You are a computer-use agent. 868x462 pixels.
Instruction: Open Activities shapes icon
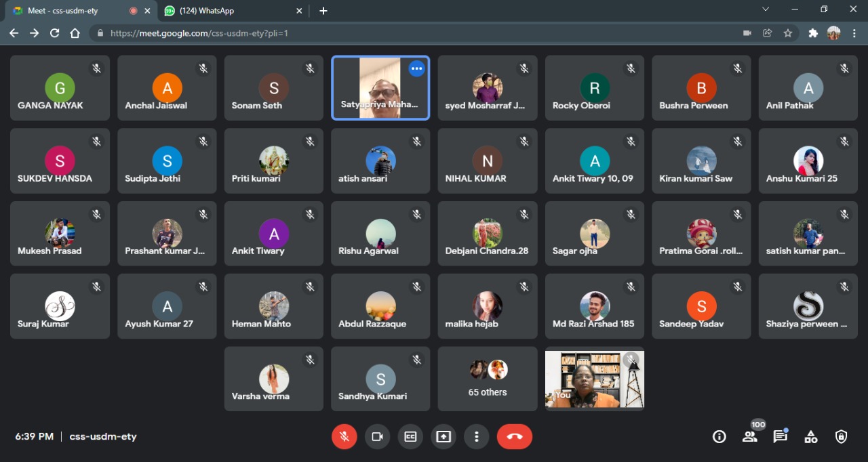pos(811,437)
